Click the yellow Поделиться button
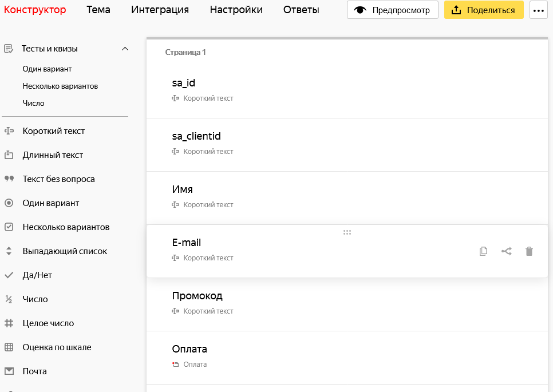The width and height of the screenshot is (553, 392). 484,10
